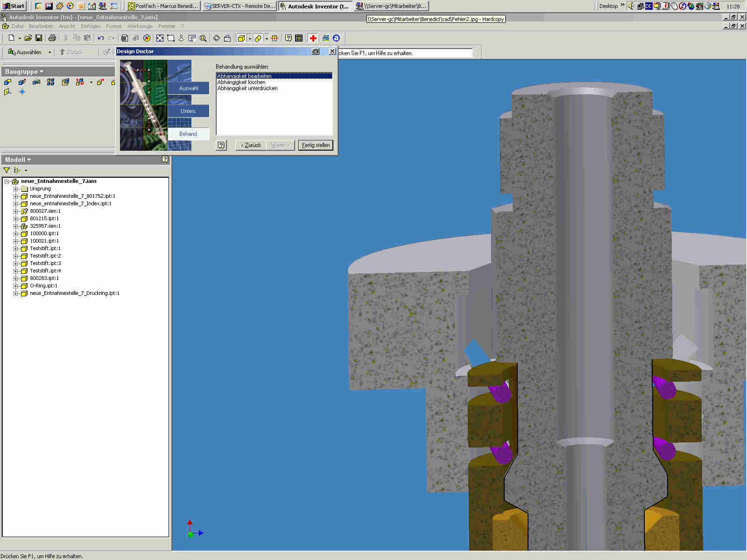Viewport: 747px width, 560px height.
Task: Click the 'Fertig stellen' button
Action: click(x=316, y=145)
